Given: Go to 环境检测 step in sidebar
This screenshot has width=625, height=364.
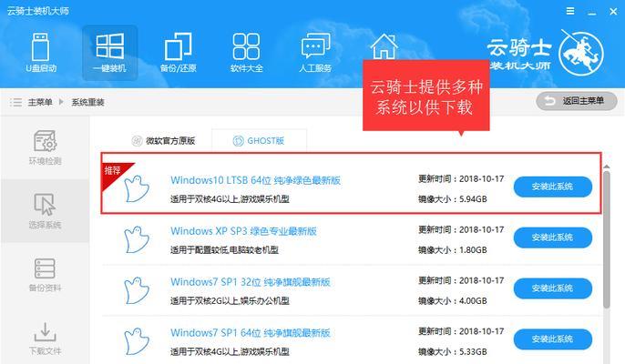Looking at the screenshot, I should (45, 147).
